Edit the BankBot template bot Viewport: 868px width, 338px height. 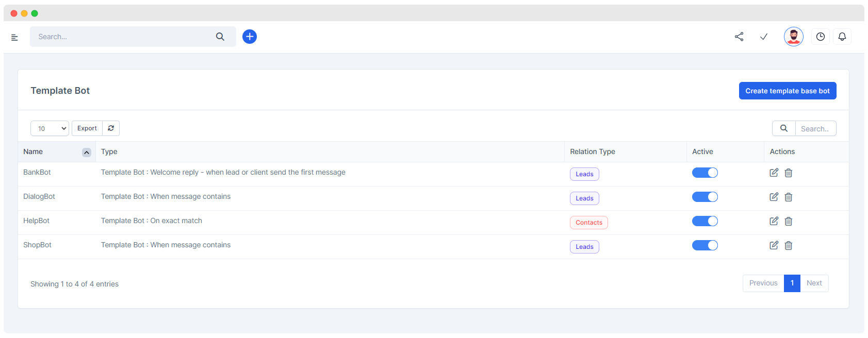(774, 173)
